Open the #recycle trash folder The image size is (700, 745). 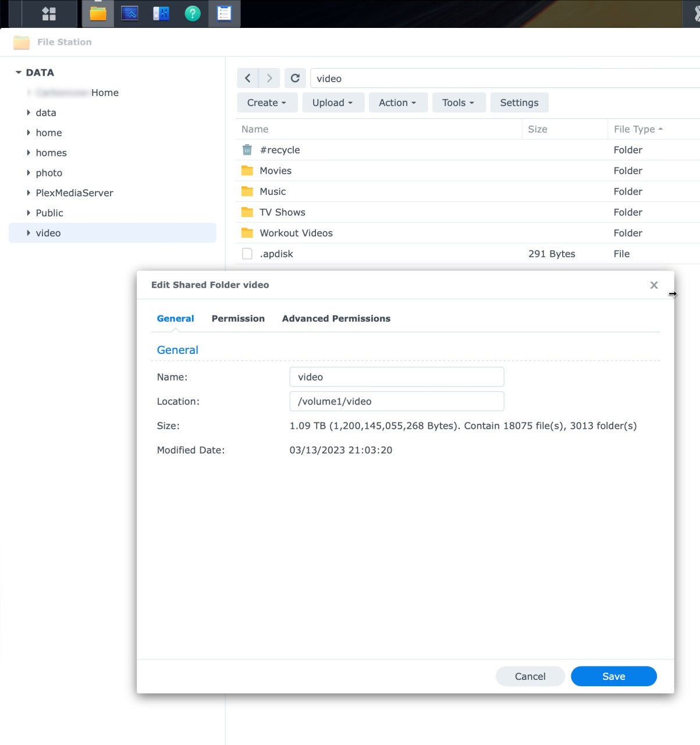tap(280, 150)
